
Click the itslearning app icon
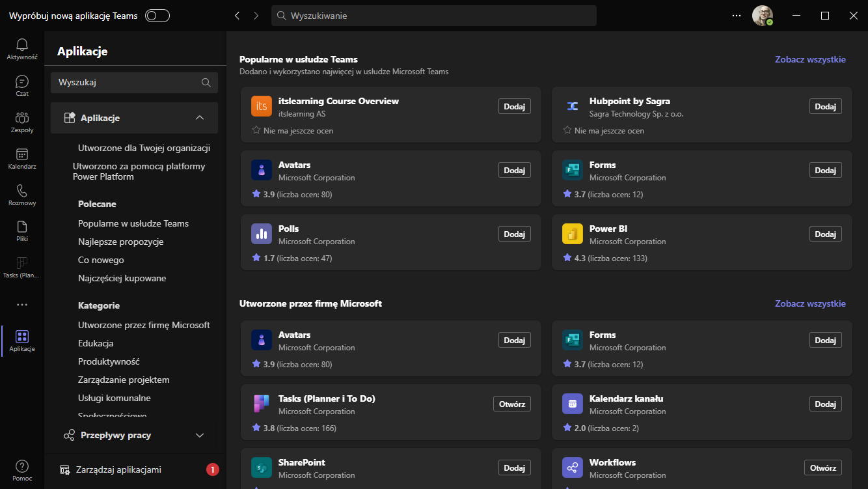pos(262,106)
